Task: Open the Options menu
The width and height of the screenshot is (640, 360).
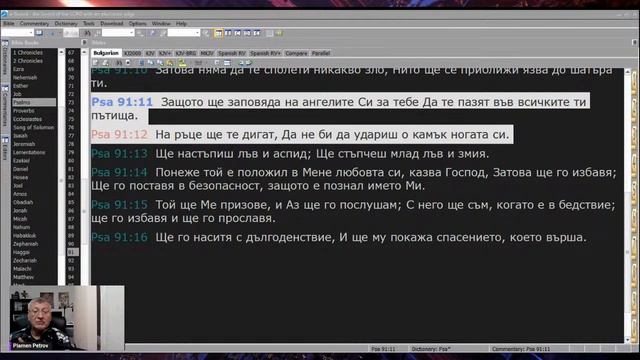Action: [x=138, y=24]
